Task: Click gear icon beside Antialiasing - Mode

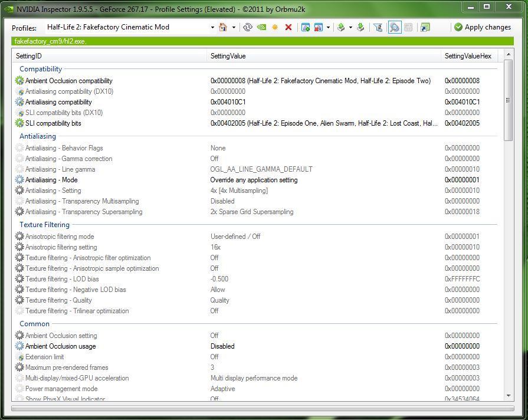Action: (x=19, y=179)
